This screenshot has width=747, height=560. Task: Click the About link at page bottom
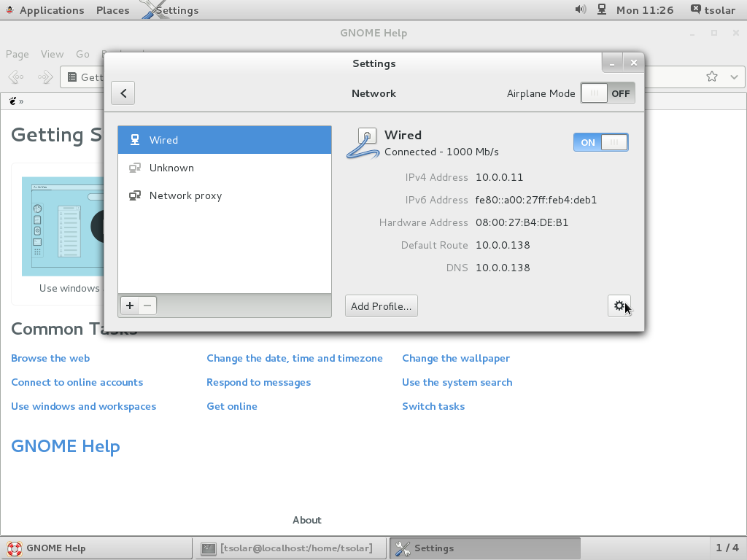(307, 520)
